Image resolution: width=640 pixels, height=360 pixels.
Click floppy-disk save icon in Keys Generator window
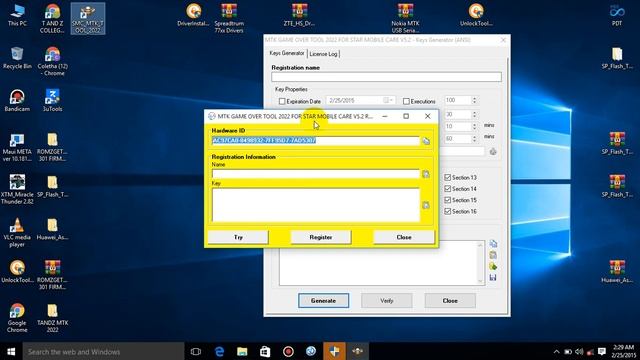[x=493, y=278]
